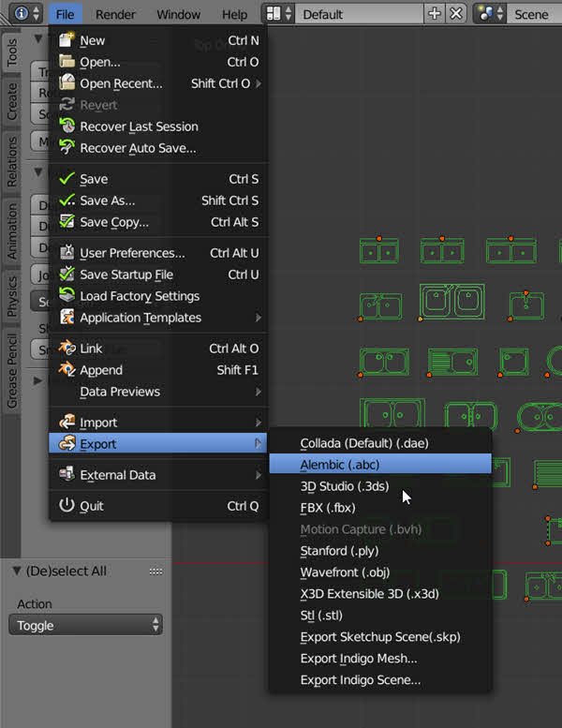Select Export Indigo Scene...

[x=380, y=679]
